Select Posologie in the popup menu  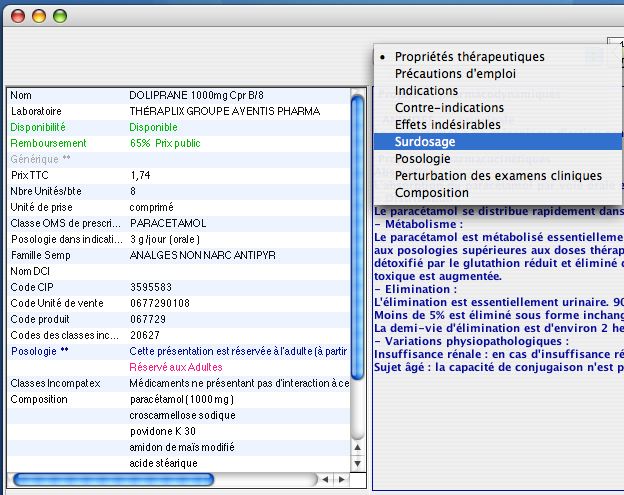497,159
